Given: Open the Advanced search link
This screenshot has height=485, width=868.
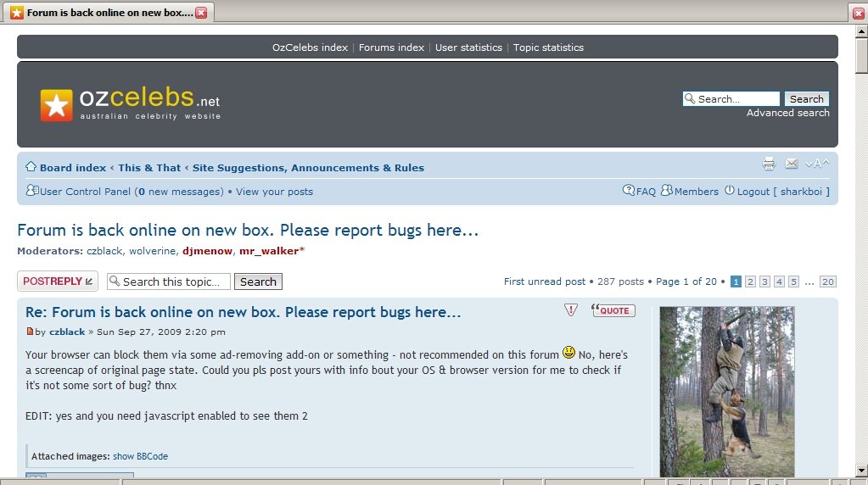Looking at the screenshot, I should point(787,113).
